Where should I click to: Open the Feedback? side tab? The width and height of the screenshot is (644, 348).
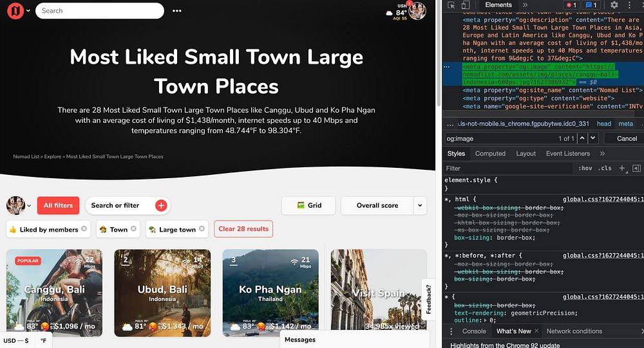[x=428, y=299]
